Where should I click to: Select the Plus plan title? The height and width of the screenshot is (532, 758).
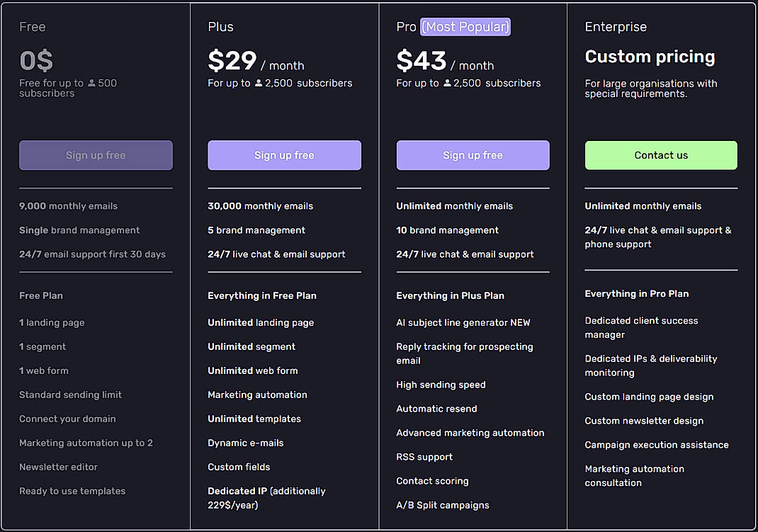(220, 27)
